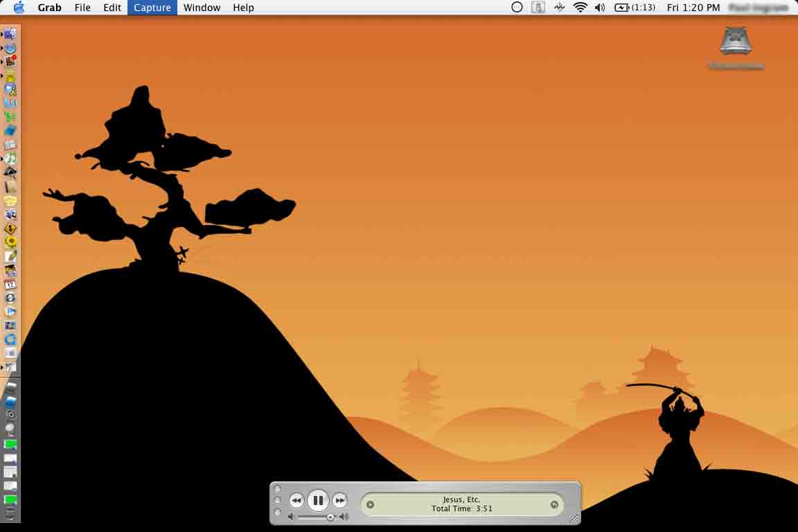Skip ahead with the fast-forward button
The height and width of the screenshot is (532, 798).
tap(339, 501)
